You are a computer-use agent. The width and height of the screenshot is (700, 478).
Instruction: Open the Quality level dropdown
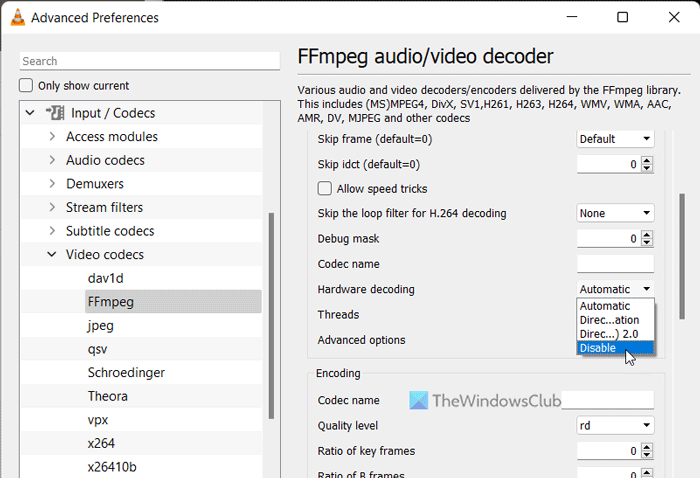pyautogui.click(x=615, y=425)
